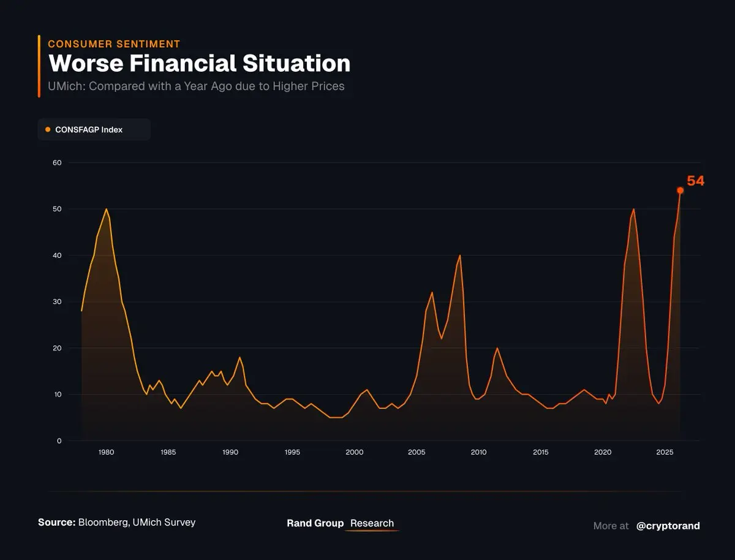Click the Source: Bloomberg, UMich Survey text
This screenshot has height=560, width=735.
tap(117, 523)
